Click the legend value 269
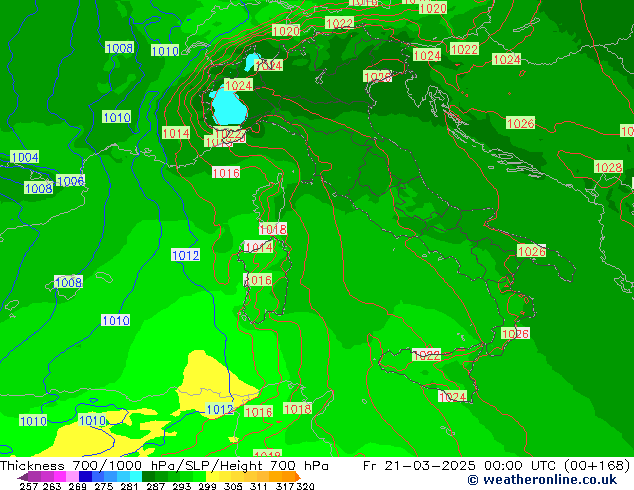The width and height of the screenshot is (634, 490). [78, 486]
